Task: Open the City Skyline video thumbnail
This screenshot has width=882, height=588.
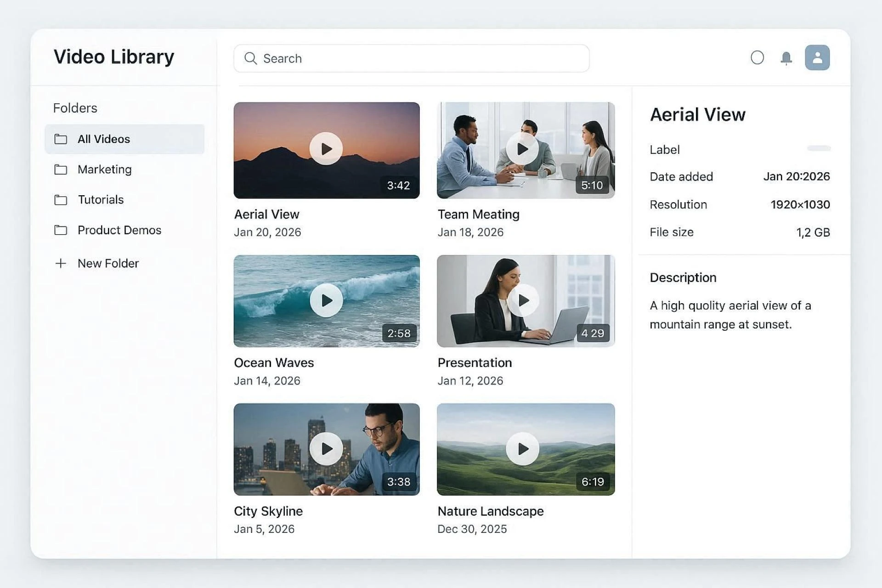Action: [x=326, y=449]
